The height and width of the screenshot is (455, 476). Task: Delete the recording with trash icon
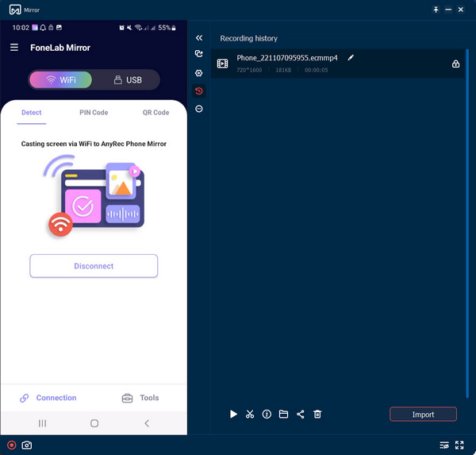pos(317,414)
